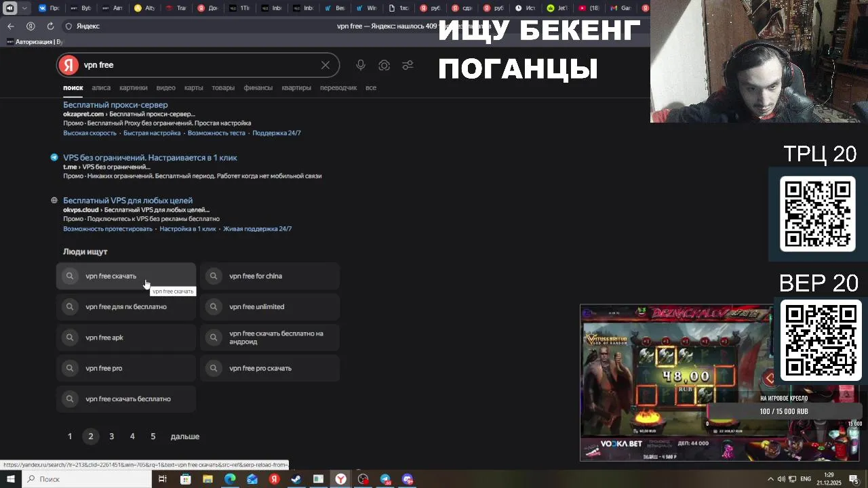Select suggestion 'vpn free скачать бесплатно на андроид'
The width and height of the screenshot is (868, 488).
click(270, 338)
